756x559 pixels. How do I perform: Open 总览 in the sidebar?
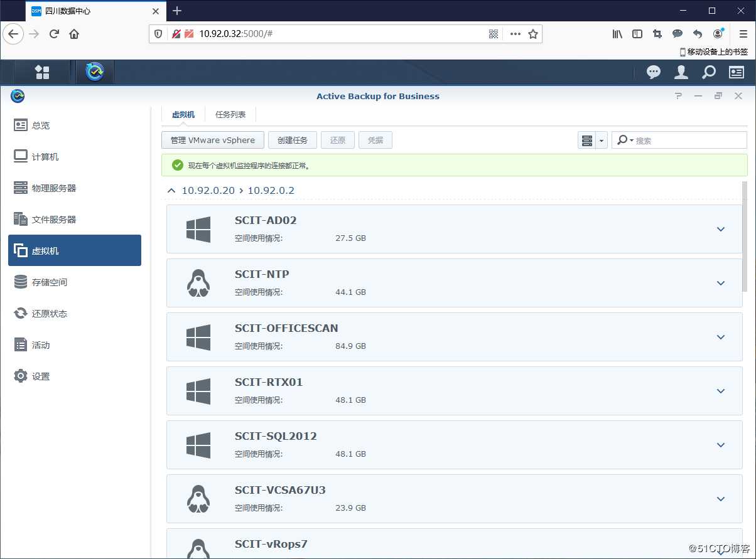[75, 125]
